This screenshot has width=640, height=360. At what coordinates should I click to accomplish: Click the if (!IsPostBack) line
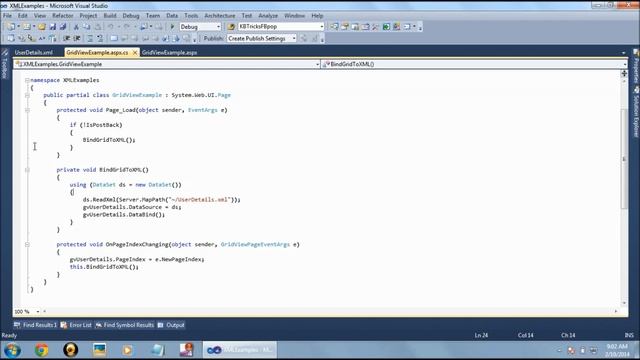coord(96,125)
